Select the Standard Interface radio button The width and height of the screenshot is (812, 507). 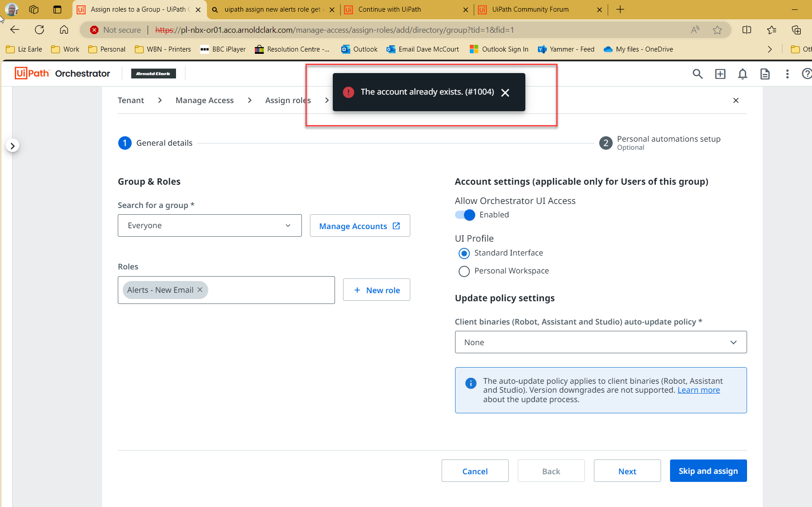pos(464,253)
